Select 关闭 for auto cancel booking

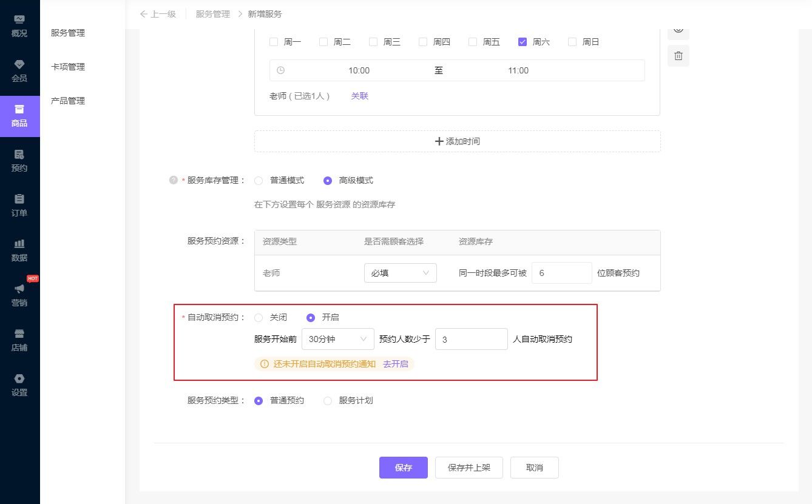point(259,318)
